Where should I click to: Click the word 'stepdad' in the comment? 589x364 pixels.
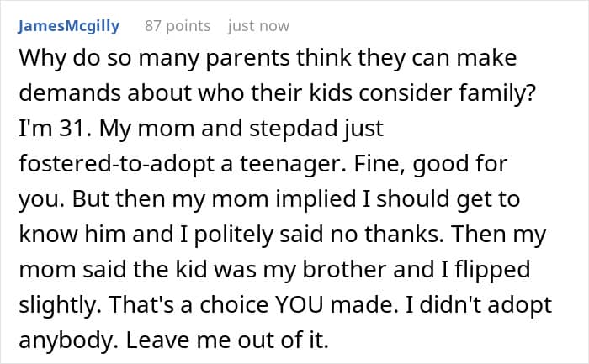[x=293, y=129]
